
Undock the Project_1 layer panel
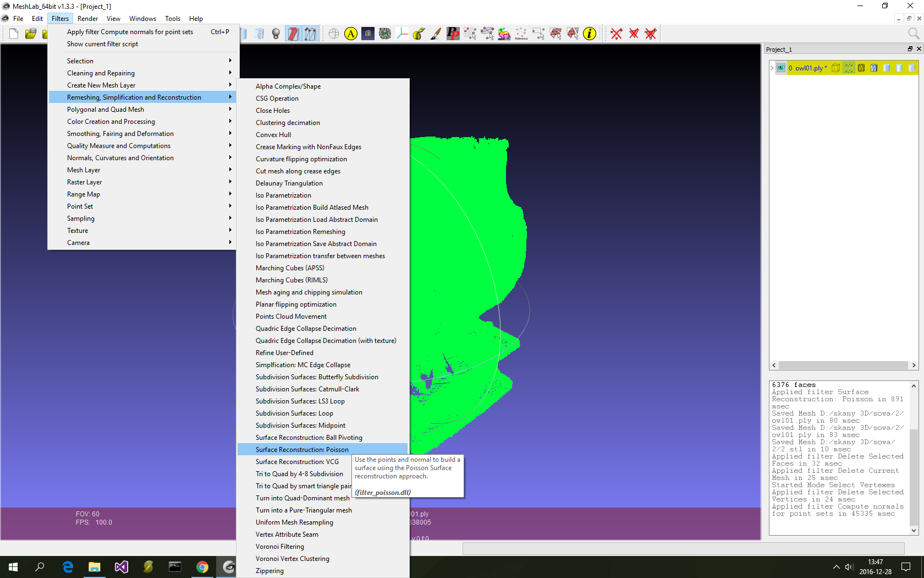pyautogui.click(x=910, y=49)
